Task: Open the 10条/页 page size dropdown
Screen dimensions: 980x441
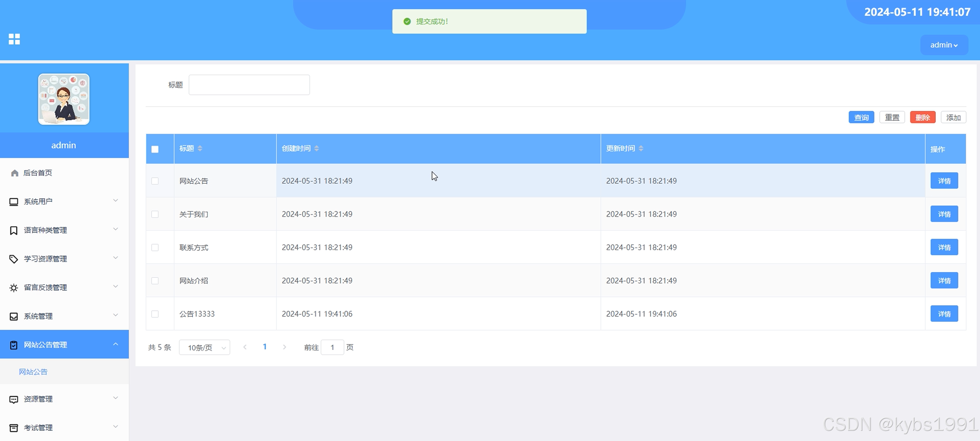Action: [204, 347]
